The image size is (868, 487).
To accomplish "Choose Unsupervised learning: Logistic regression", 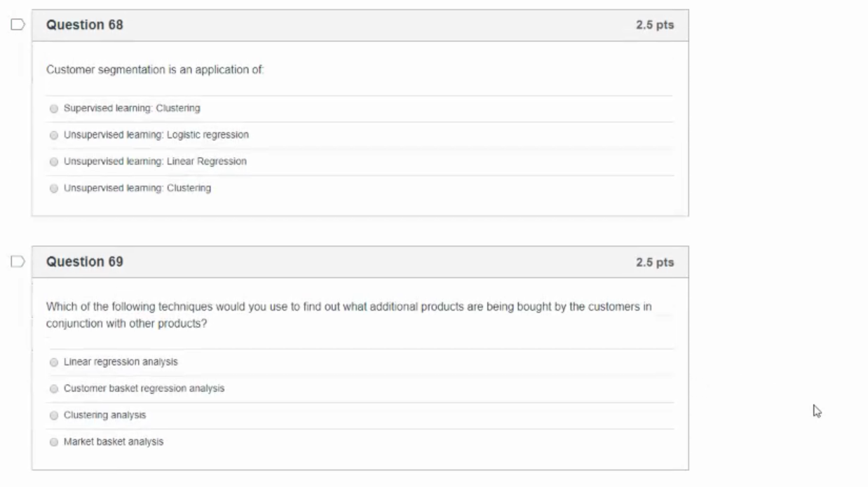I will click(x=54, y=135).
